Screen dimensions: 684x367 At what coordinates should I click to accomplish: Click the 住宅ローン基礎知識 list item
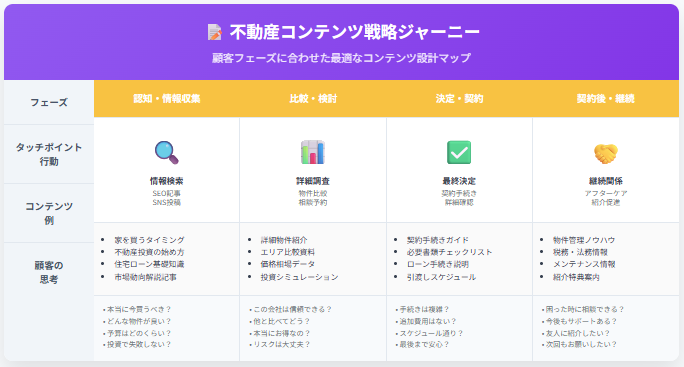tap(150, 264)
